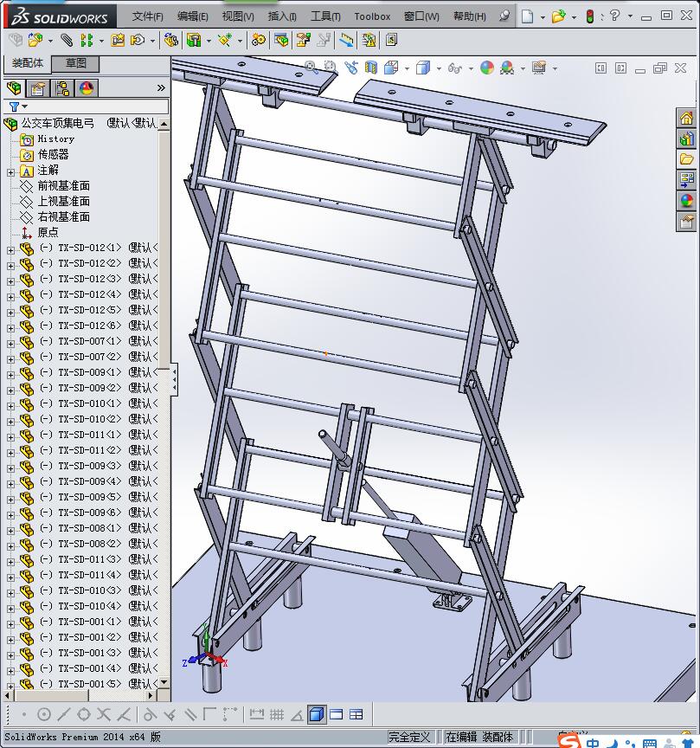
Task: Click the Options traffic light icon
Action: point(590,16)
